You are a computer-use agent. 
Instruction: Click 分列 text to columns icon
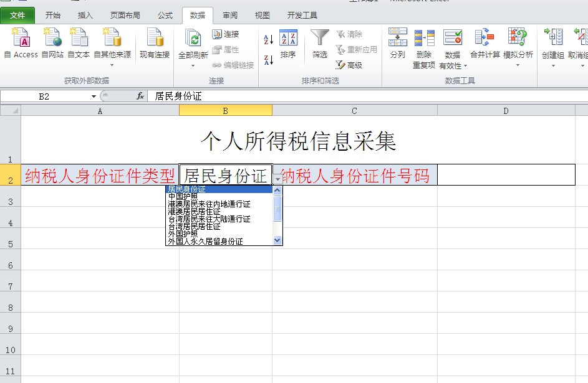pyautogui.click(x=398, y=37)
